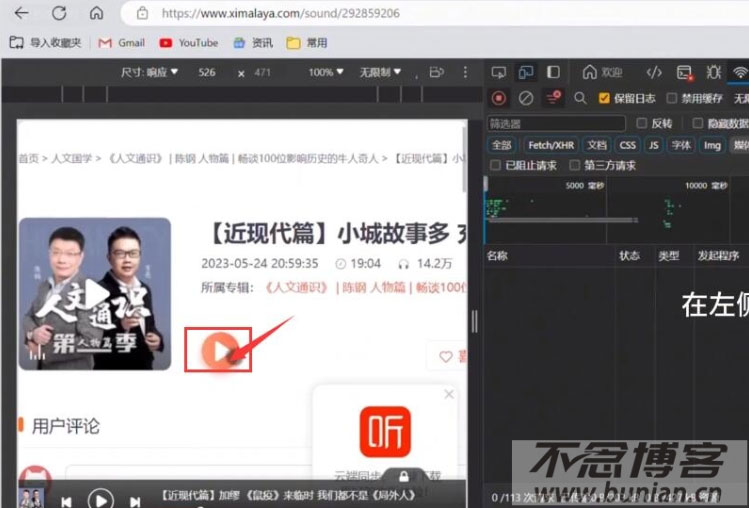
Task: Click the inspect element picker icon
Action: pos(499,72)
